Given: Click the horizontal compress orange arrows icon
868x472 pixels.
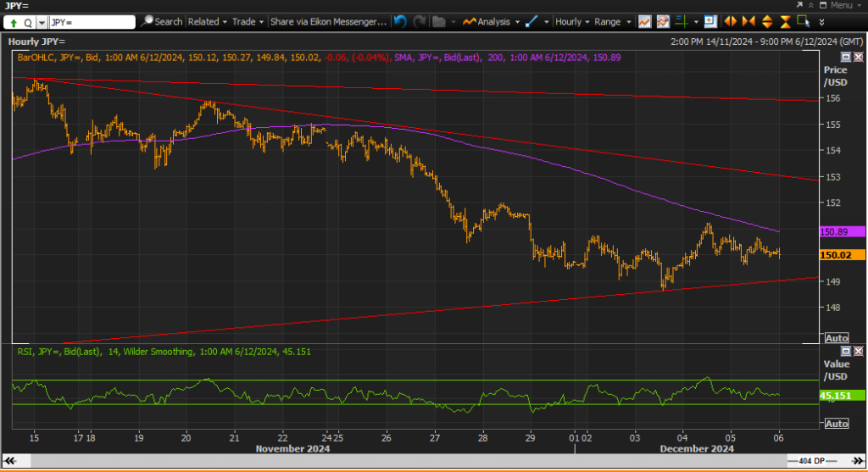Looking at the screenshot, I should tap(749, 21).
